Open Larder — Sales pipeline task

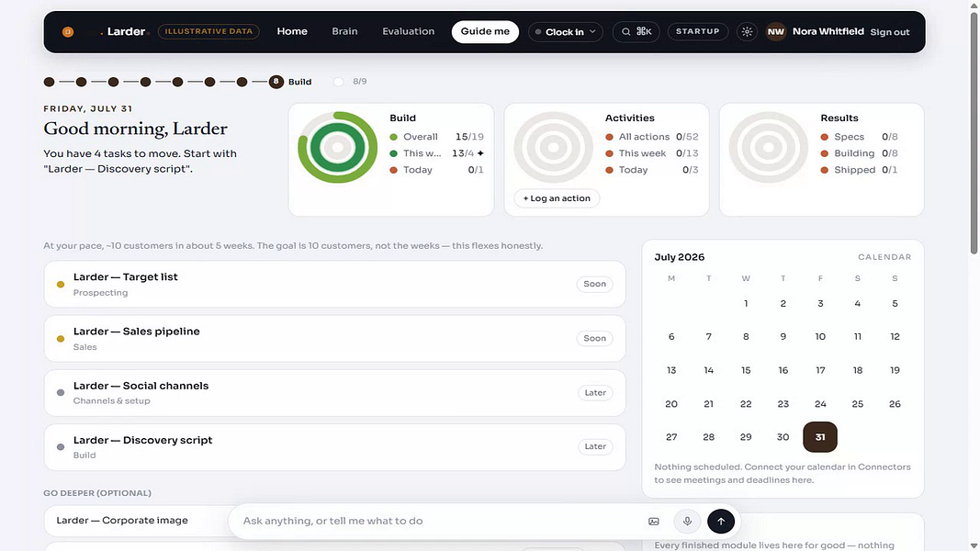click(334, 339)
